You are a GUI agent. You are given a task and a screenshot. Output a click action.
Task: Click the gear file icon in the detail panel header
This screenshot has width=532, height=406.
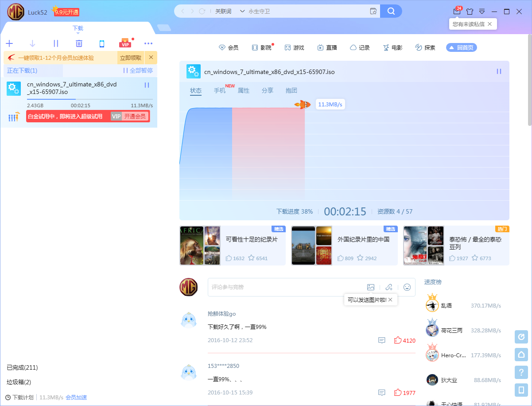(x=194, y=71)
